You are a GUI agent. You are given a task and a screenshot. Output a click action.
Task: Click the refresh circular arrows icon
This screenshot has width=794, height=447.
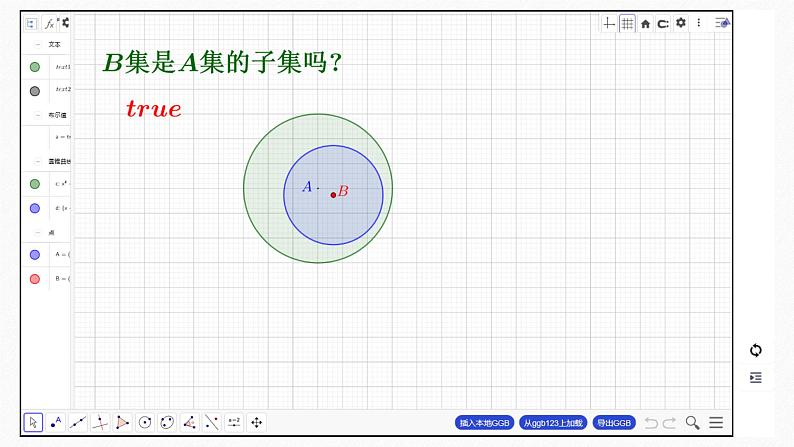pyautogui.click(x=756, y=350)
